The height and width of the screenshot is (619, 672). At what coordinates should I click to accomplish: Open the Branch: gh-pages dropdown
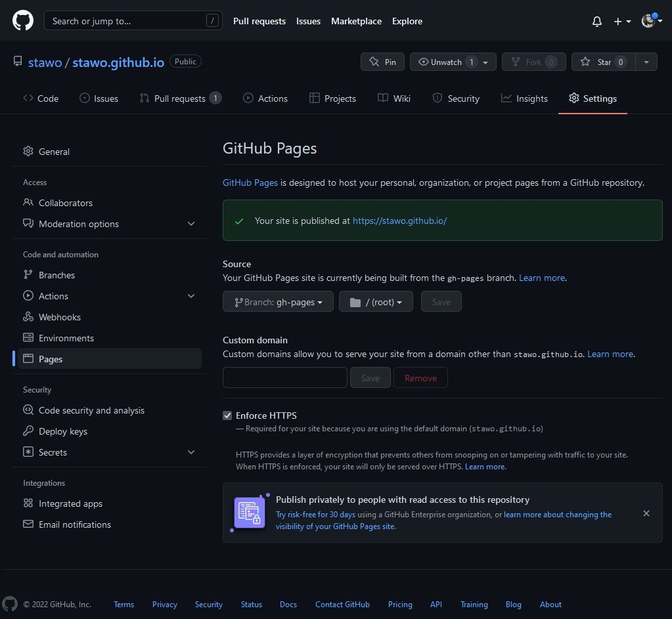coord(277,301)
